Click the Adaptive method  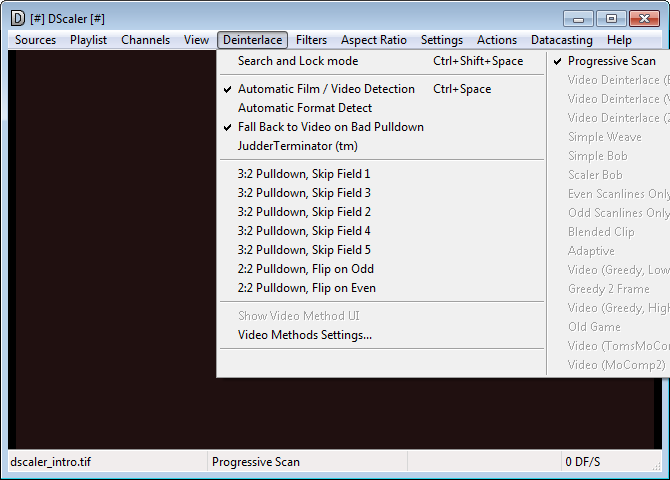pyautogui.click(x=609, y=250)
